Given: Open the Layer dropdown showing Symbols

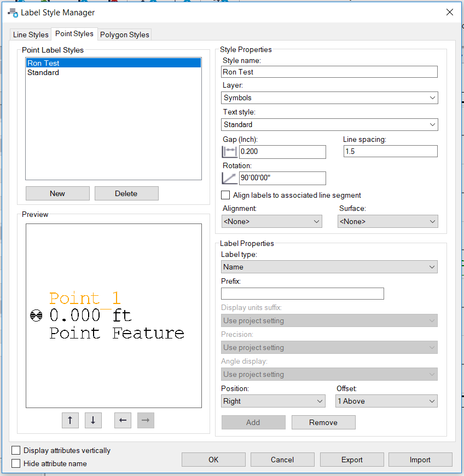Looking at the screenshot, I should coord(329,98).
